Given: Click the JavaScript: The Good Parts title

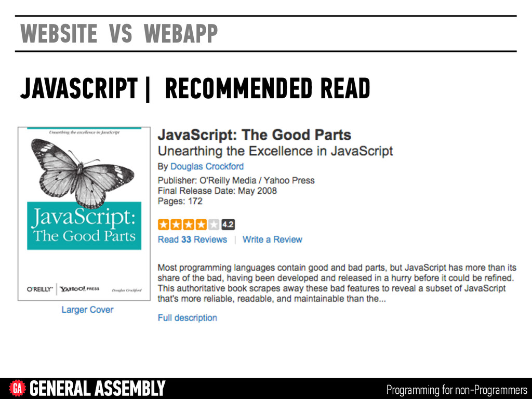Looking at the screenshot, I should (255, 135).
